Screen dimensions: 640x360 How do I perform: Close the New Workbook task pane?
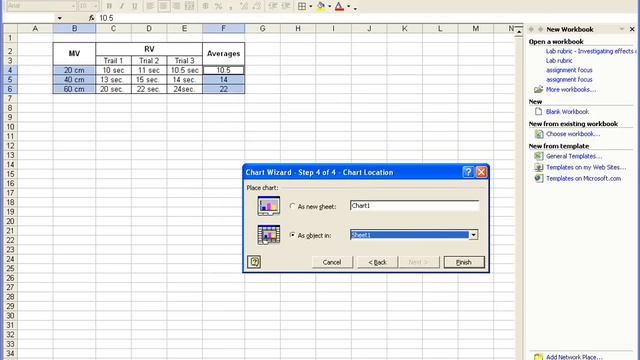tap(632, 29)
